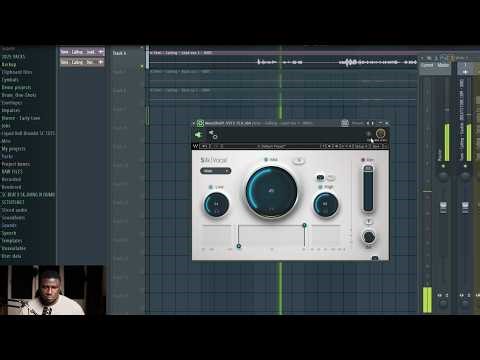This screenshot has width=480, height=360.
Task: Open the Default Preset menu in Waves bar
Action: pyautogui.click(x=272, y=146)
